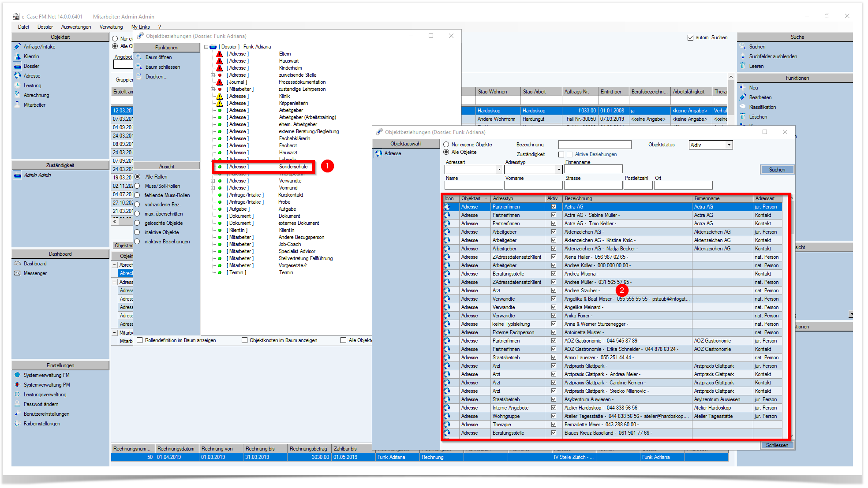The width and height of the screenshot is (868, 488).
Task: Enable Objektknoten im Baum anzeigen
Action: click(x=244, y=340)
